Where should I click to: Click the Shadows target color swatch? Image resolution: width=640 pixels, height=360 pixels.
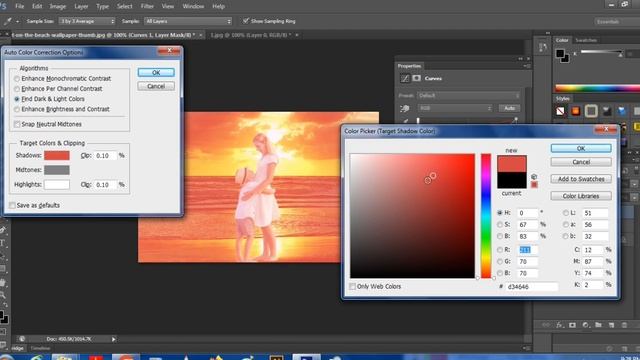(x=57, y=156)
